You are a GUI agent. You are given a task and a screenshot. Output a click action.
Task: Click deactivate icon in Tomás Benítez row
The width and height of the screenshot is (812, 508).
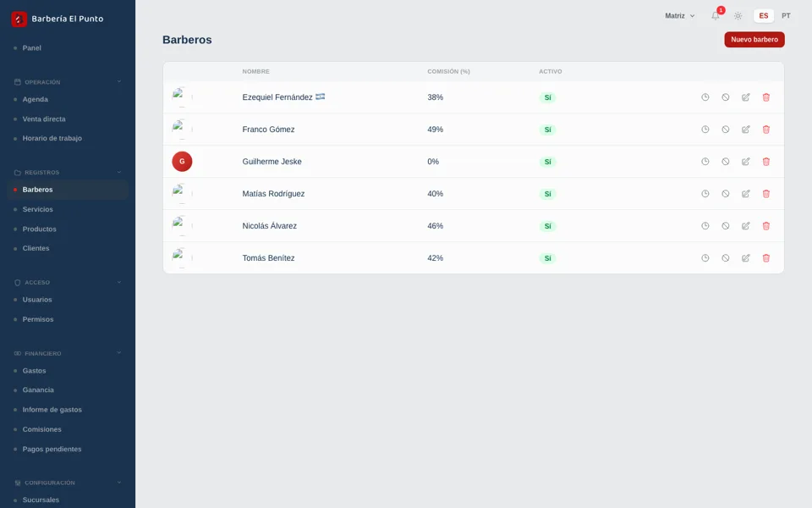(726, 258)
